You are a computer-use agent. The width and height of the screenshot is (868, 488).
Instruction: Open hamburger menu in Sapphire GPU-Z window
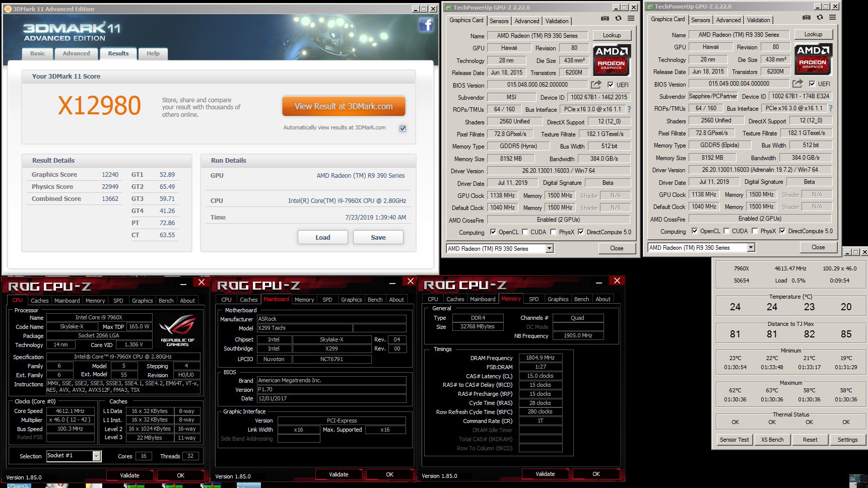(x=832, y=18)
